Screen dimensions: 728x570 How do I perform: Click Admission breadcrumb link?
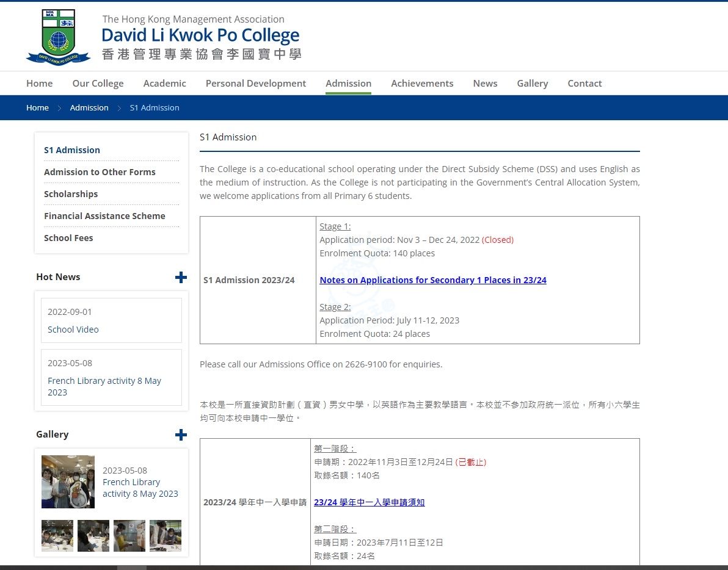(89, 108)
